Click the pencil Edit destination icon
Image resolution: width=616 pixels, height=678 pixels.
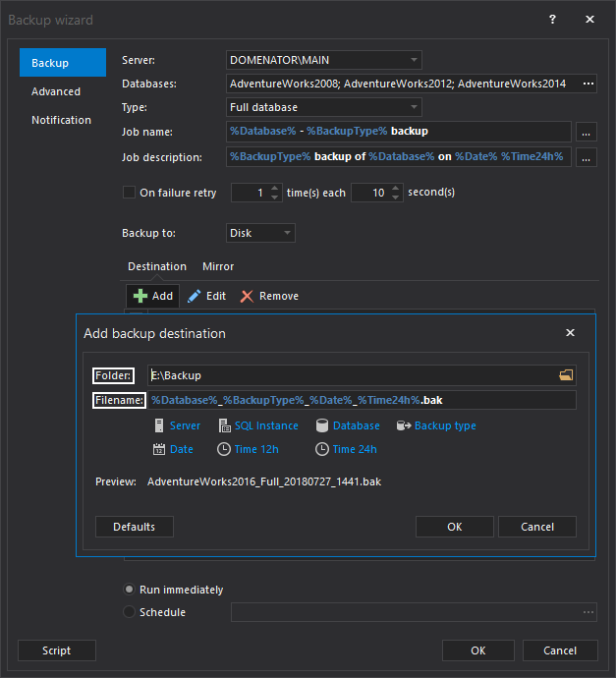pos(195,296)
